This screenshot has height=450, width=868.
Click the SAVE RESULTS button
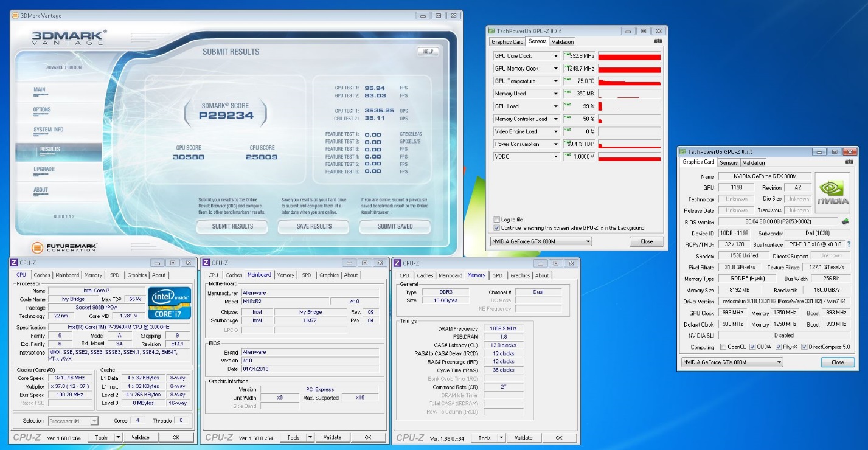click(x=314, y=226)
